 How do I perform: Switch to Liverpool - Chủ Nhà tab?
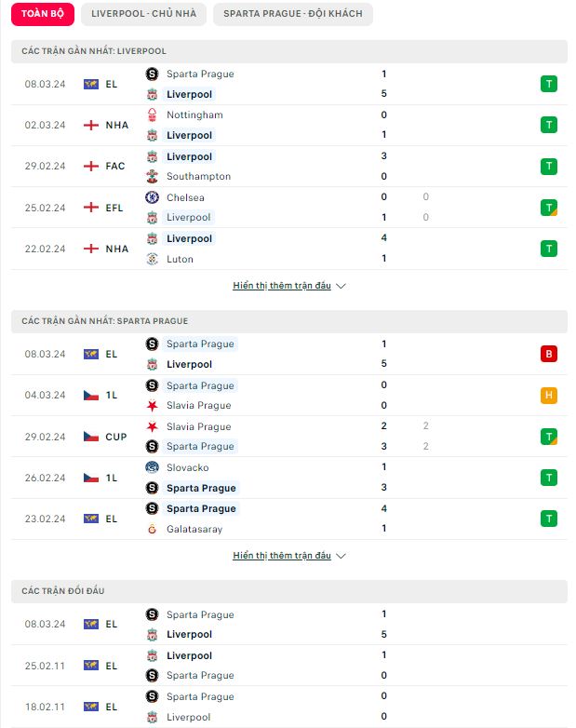(x=143, y=14)
